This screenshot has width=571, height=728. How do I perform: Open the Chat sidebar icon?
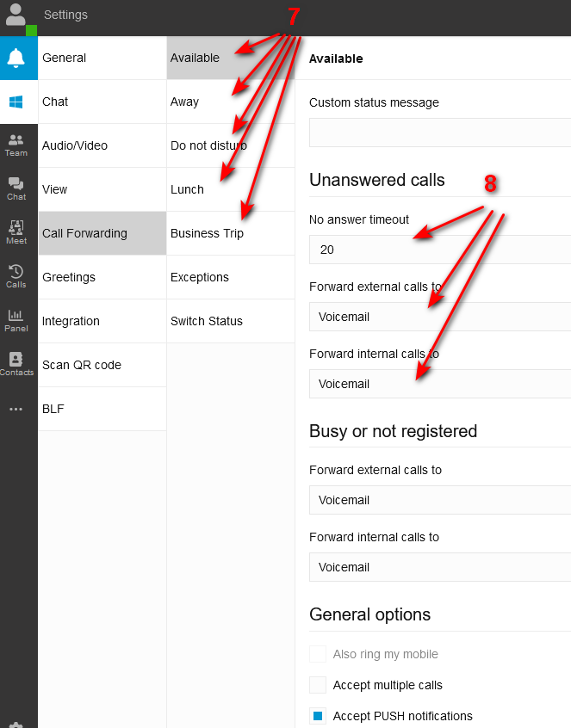tap(16, 188)
